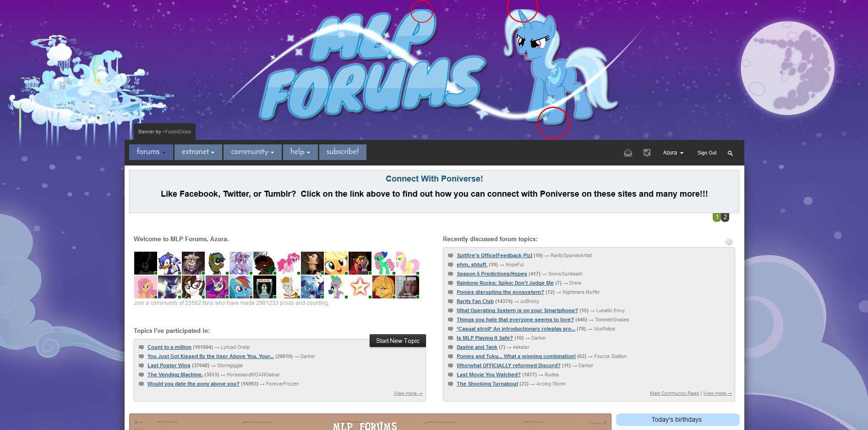Open Things you hate that everyone seems to love?
Image resolution: width=868 pixels, height=430 pixels.
pos(515,320)
